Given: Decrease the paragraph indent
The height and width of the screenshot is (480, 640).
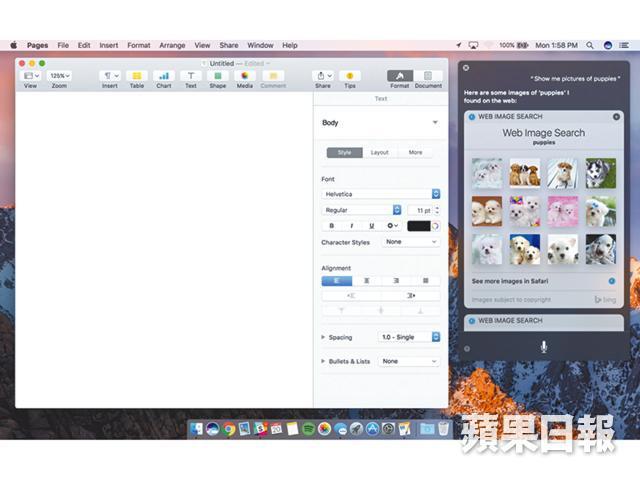Looking at the screenshot, I should pyautogui.click(x=351, y=296).
